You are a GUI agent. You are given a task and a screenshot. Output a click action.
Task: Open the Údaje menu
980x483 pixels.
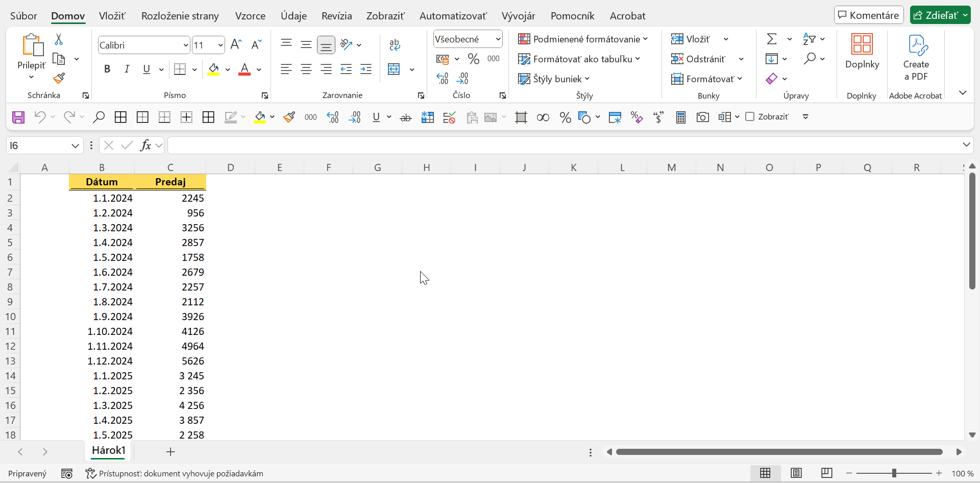pyautogui.click(x=293, y=16)
